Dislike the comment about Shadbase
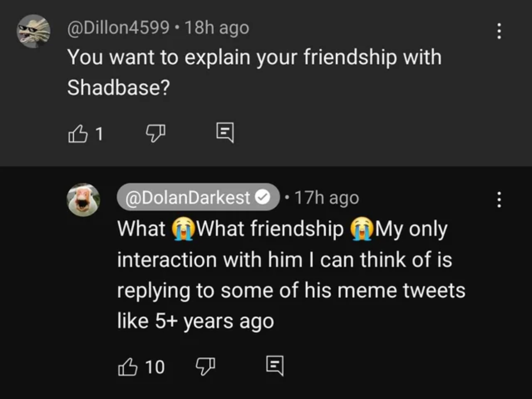 click(x=155, y=133)
